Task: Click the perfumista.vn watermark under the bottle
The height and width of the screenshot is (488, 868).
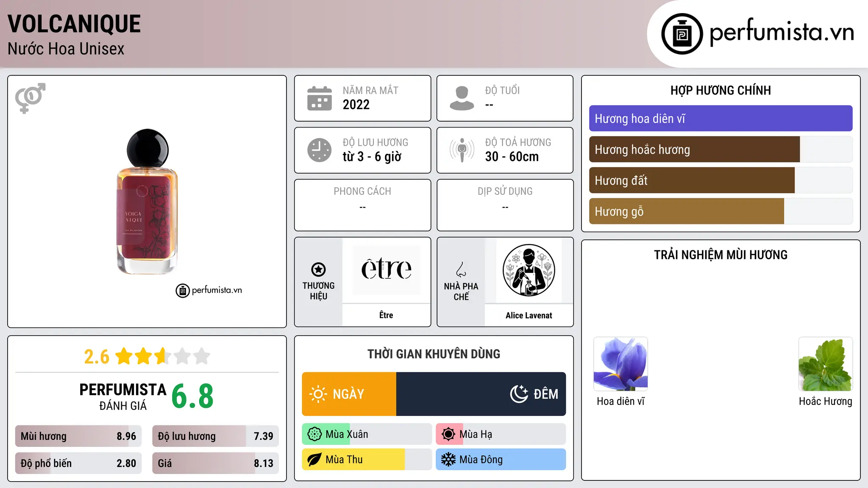Action: click(209, 291)
